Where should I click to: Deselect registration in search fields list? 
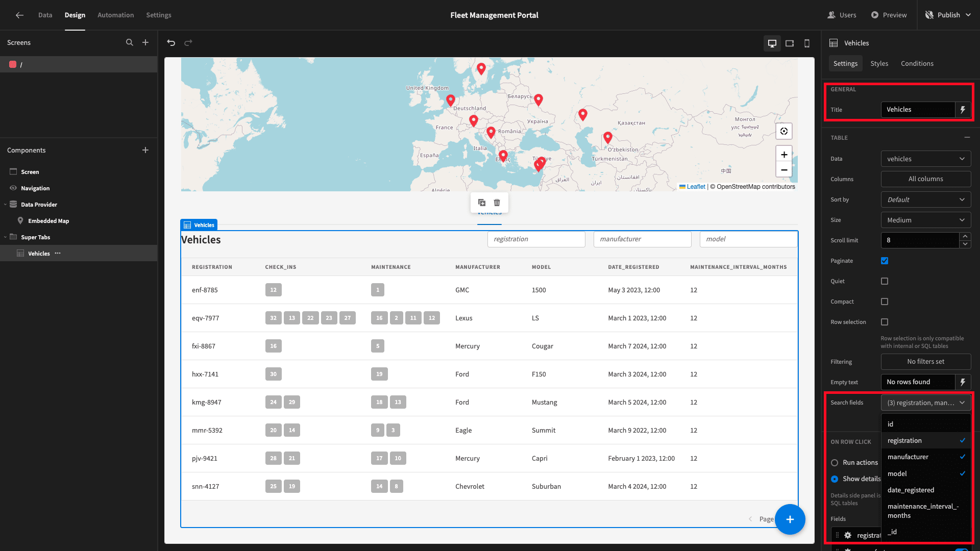click(x=926, y=440)
